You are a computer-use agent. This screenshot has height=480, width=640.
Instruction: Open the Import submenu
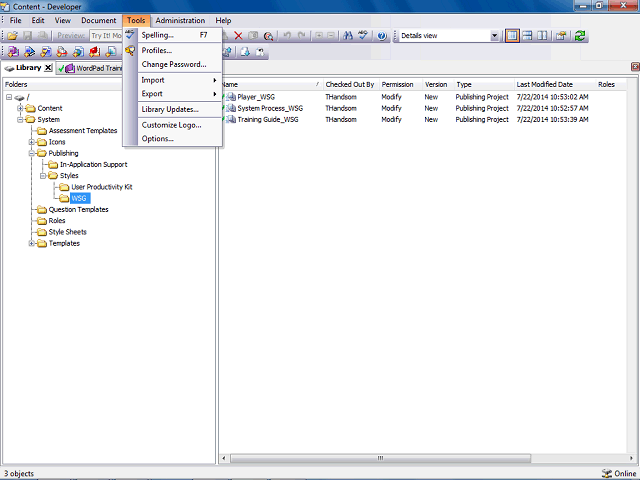[x=179, y=80]
